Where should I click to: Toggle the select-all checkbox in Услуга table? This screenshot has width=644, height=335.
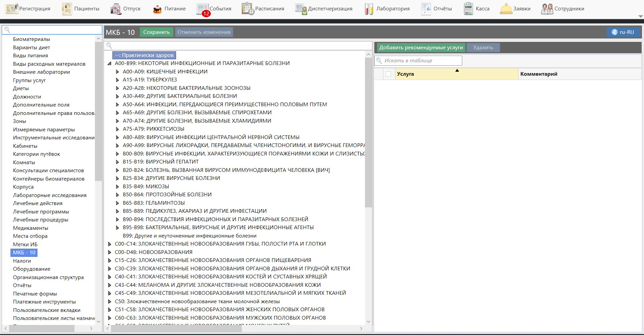pyautogui.click(x=388, y=74)
